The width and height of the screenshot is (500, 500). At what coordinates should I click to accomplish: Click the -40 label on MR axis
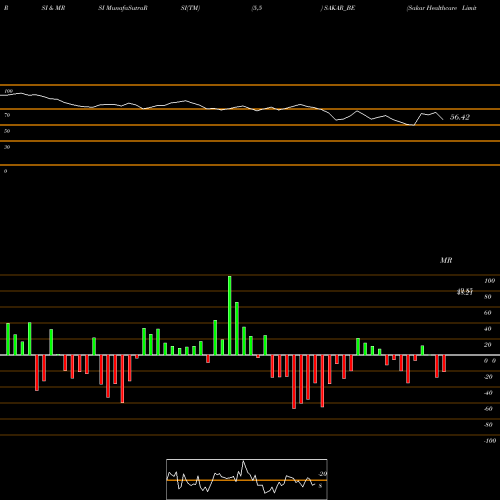[488, 393]
